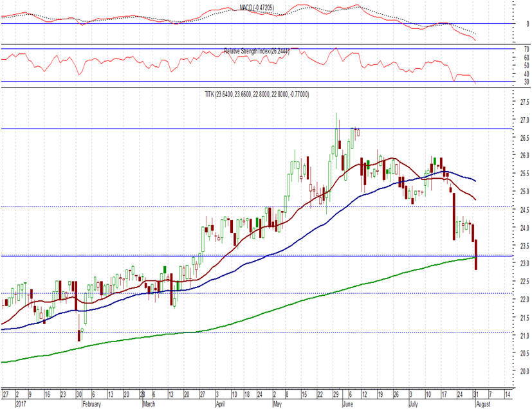Click the July month label

(x=413, y=404)
